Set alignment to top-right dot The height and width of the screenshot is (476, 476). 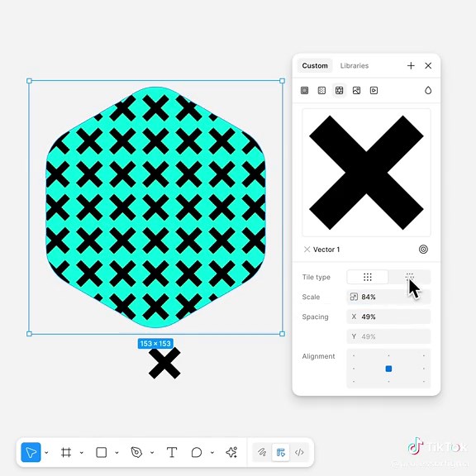point(423,355)
